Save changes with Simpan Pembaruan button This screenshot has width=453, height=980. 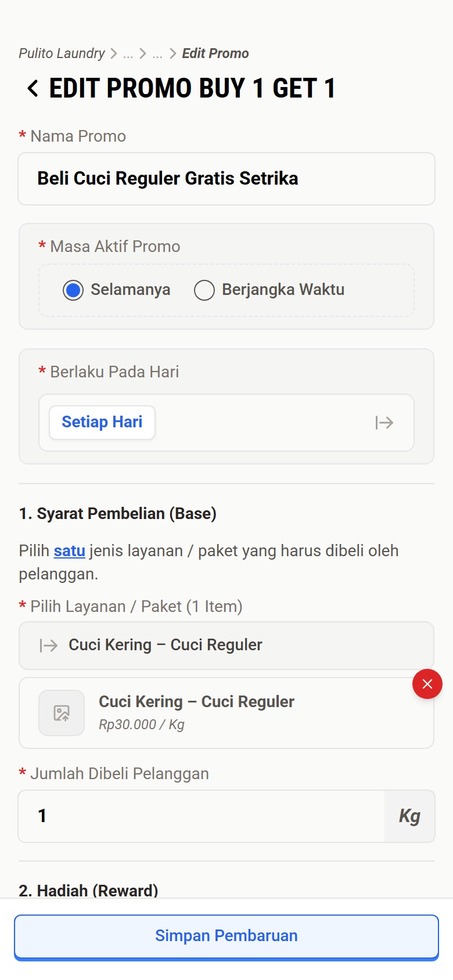pos(227,936)
